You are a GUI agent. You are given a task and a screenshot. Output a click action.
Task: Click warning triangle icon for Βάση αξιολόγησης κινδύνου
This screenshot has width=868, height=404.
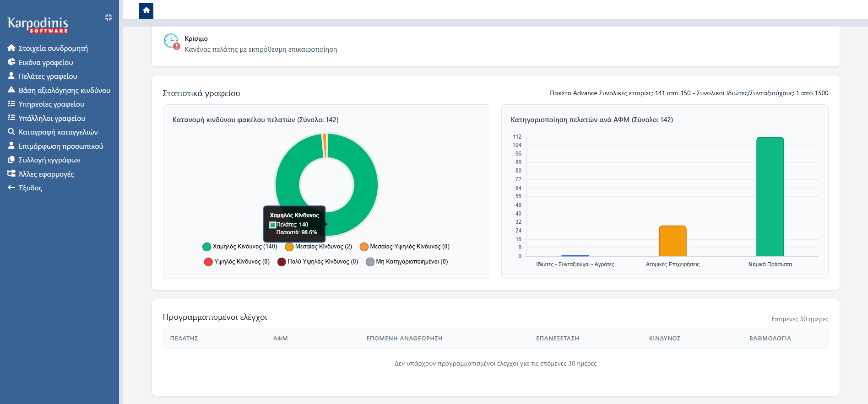pyautogui.click(x=11, y=90)
